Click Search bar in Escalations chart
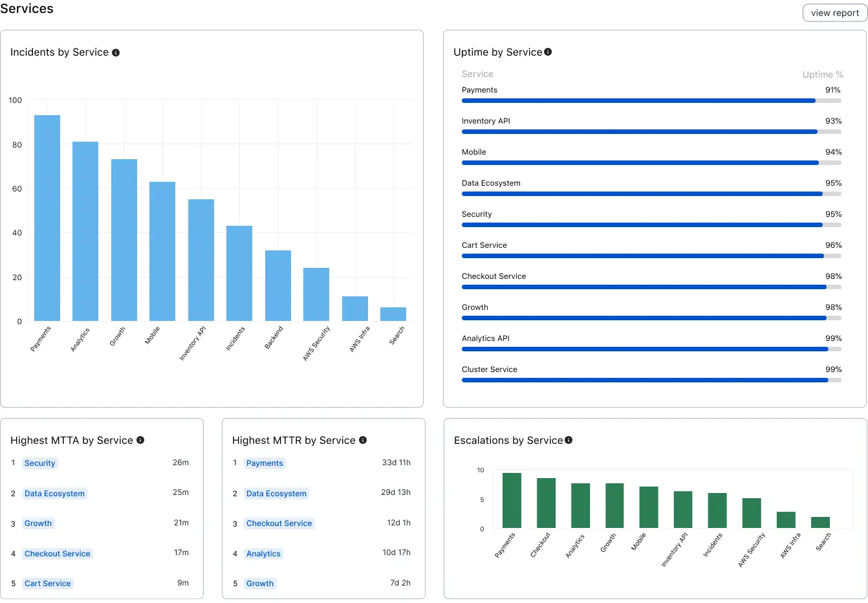The image size is (868, 603). click(x=820, y=523)
